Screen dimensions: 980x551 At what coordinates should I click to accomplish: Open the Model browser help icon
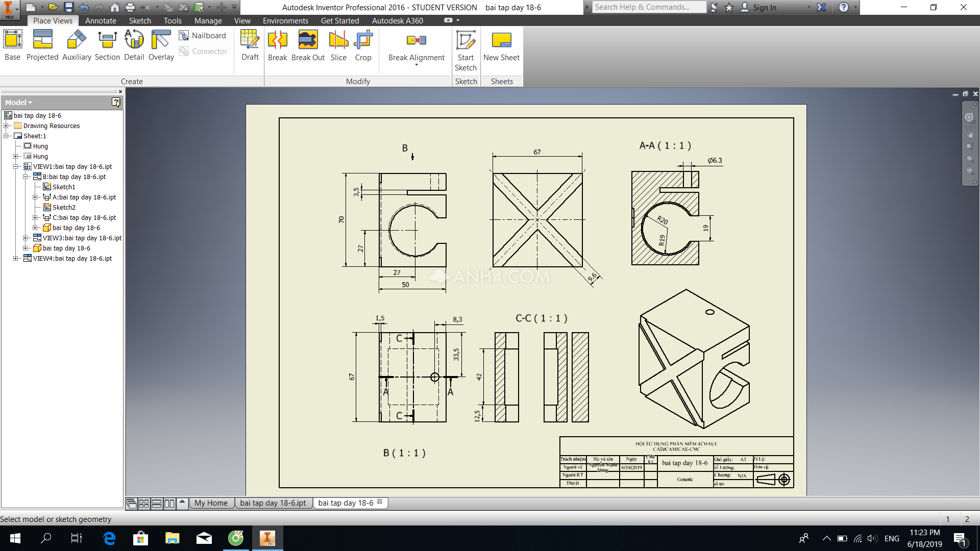tap(116, 102)
